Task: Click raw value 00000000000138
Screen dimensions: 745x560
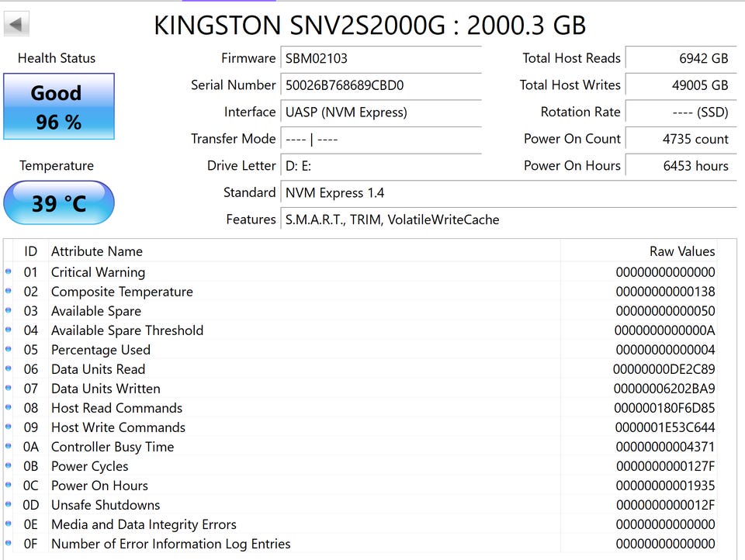Action: click(x=665, y=292)
